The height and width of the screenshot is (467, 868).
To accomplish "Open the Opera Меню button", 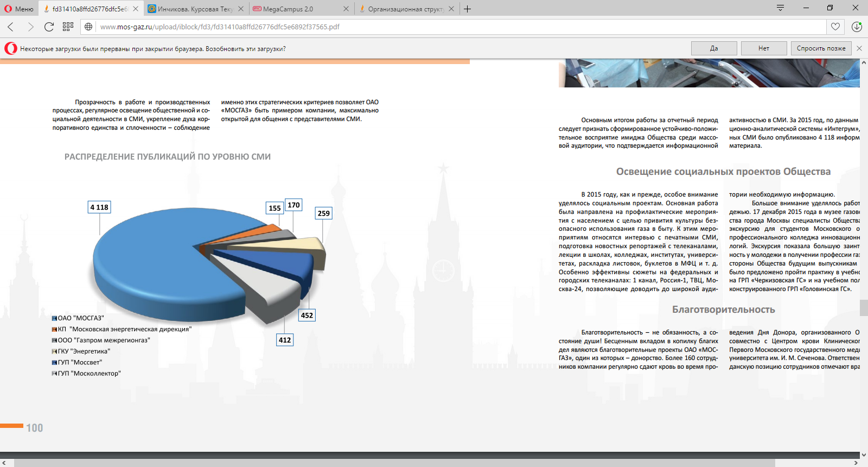I will pos(19,9).
